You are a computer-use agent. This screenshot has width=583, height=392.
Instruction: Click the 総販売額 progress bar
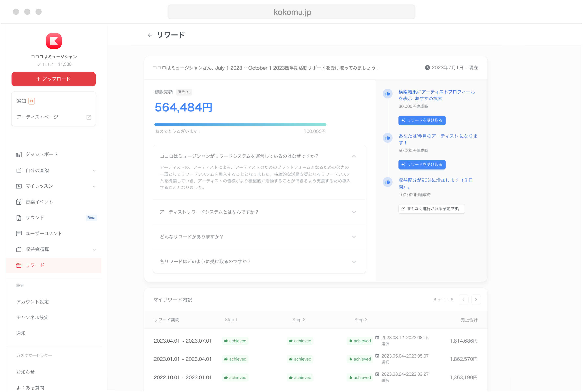coord(240,124)
